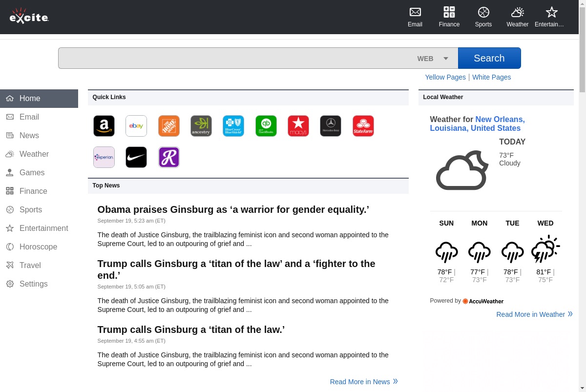Click Wednesday thunderstorm forecast icon
This screenshot has height=392, width=586.
pyautogui.click(x=545, y=249)
